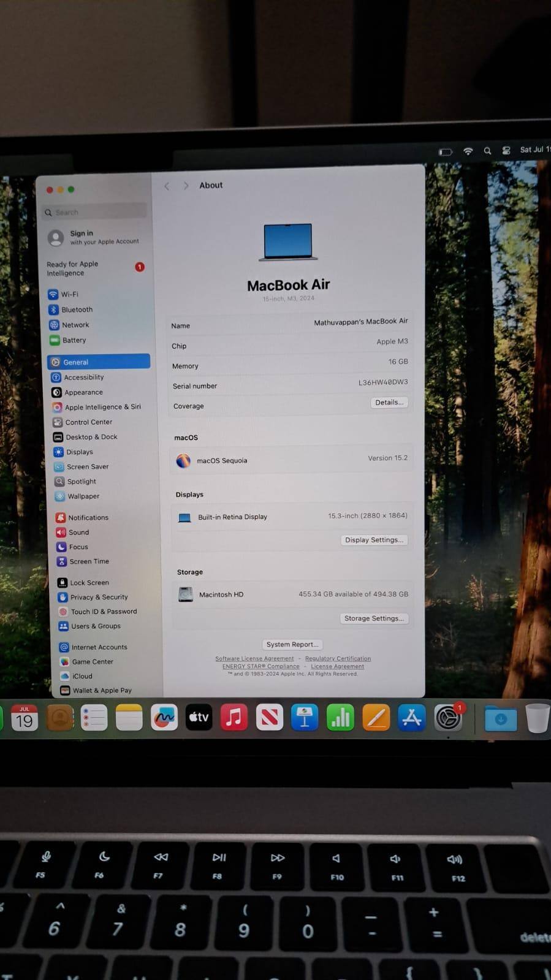Open Control Center from menu bar

coord(506,150)
